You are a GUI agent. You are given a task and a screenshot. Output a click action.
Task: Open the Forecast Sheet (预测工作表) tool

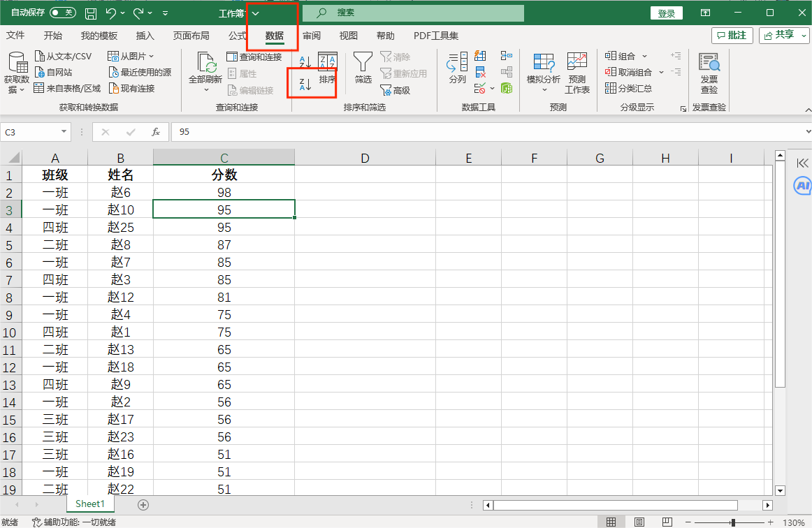tap(577, 72)
